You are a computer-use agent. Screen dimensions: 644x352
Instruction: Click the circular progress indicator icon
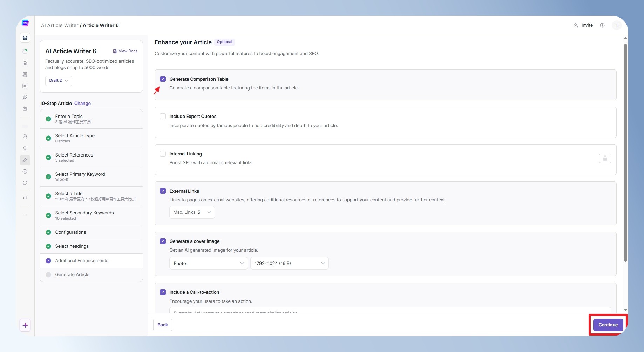[25, 52]
